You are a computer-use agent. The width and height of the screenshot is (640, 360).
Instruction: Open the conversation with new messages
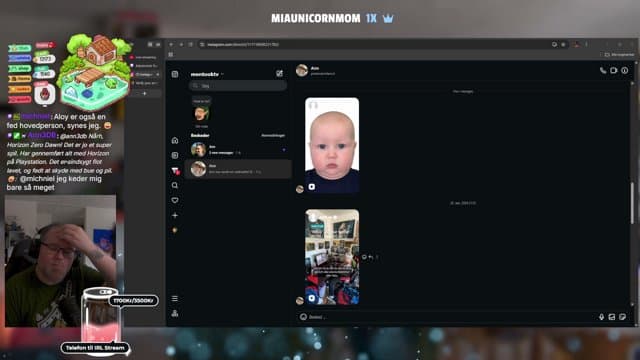coord(238,150)
